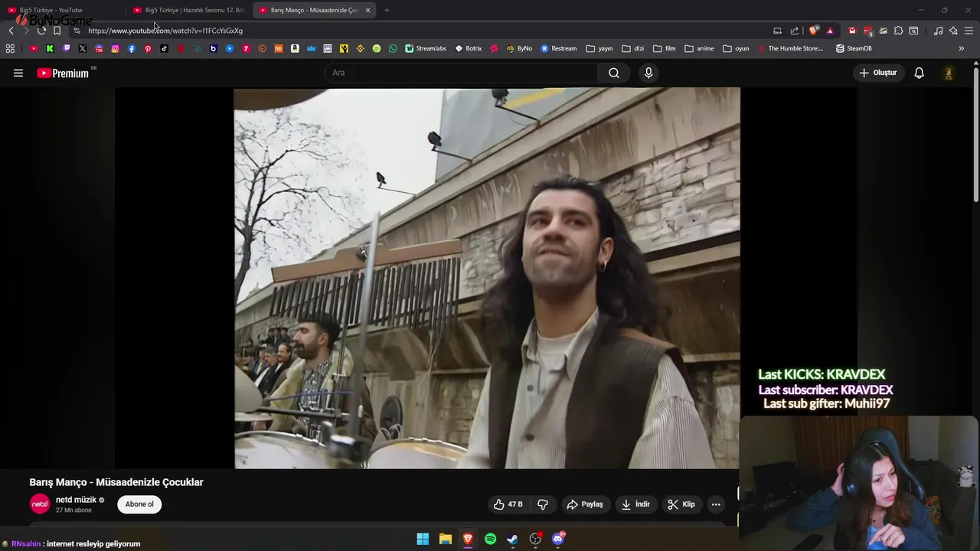Open the media control music note icon
Screen dimensions: 980x551
click(x=938, y=31)
